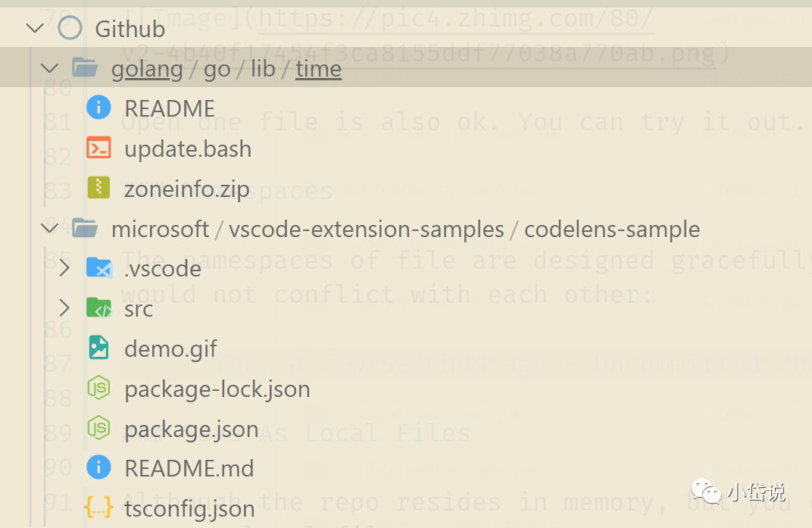Click the Node.js icon for package-lock.json
The width and height of the screenshot is (812, 528).
(98, 388)
